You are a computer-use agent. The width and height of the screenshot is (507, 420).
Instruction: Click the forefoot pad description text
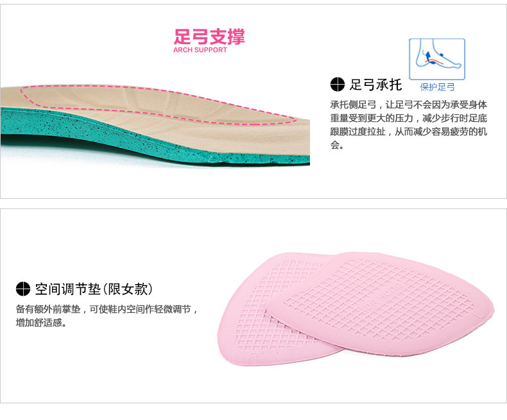107,315
